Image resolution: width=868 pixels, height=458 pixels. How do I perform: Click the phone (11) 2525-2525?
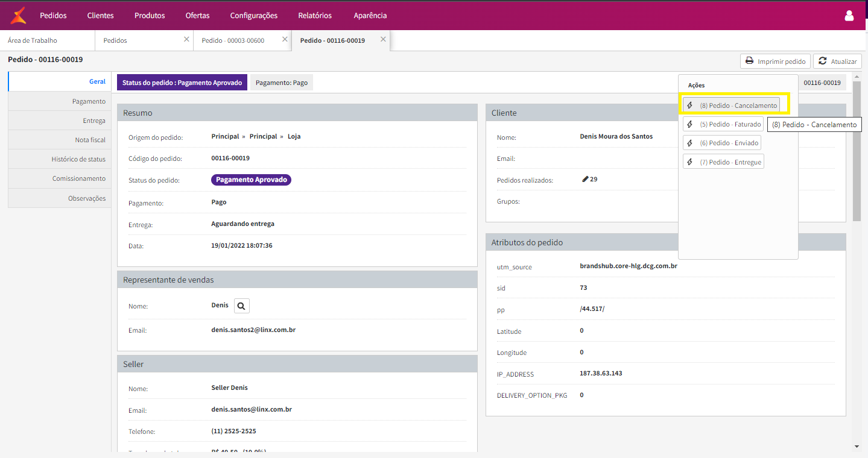tap(233, 431)
